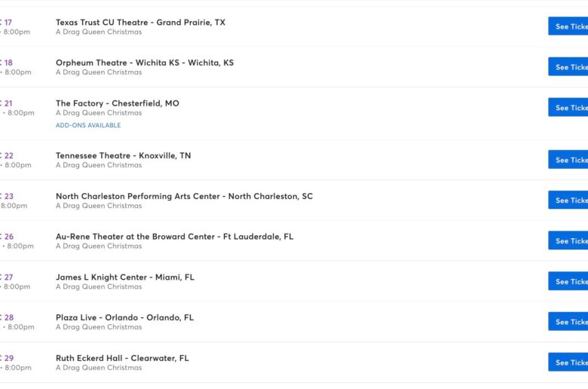Select Tennessee Theatre - Knoxville, TN title
The image size is (588, 389).
point(124,155)
